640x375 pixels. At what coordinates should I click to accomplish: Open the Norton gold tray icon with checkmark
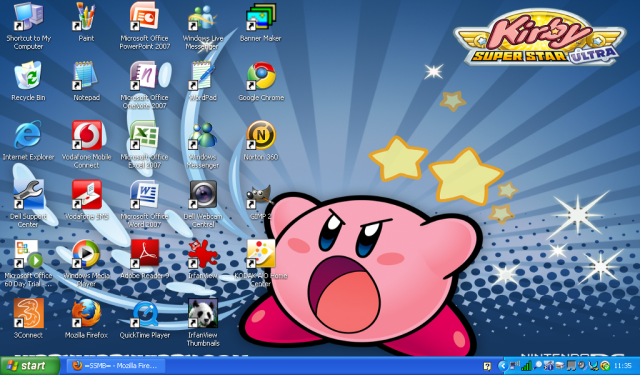click(605, 366)
